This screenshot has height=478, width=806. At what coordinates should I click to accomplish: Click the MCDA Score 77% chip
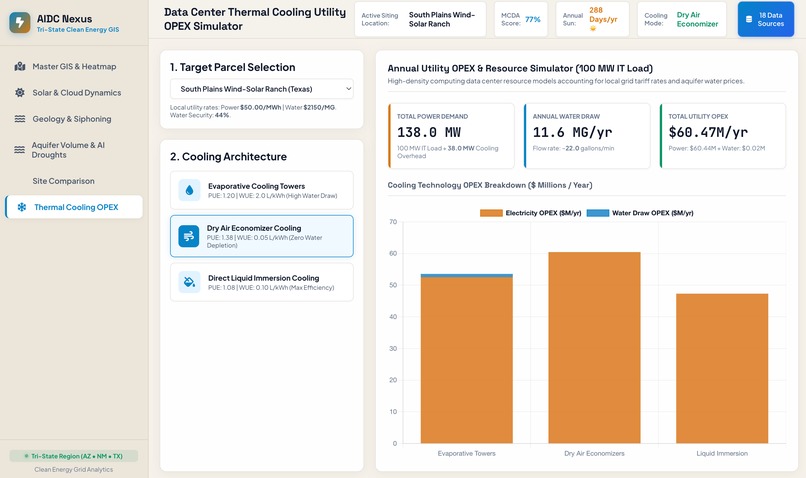point(521,19)
